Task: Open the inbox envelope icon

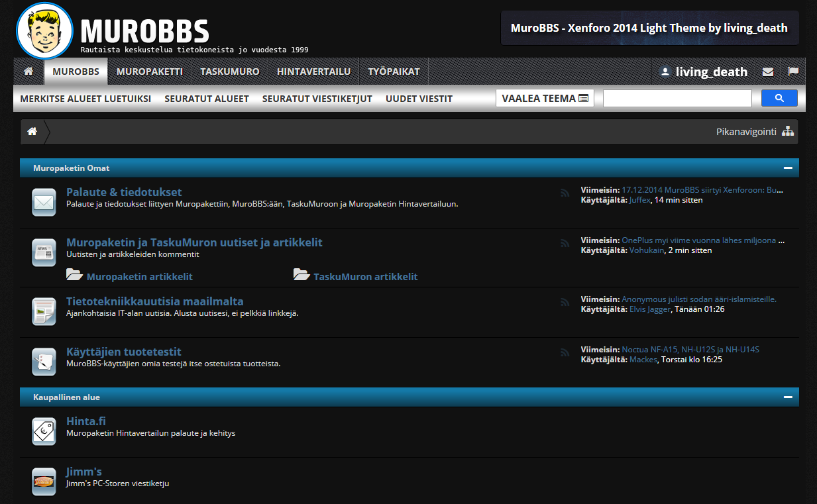Action: pos(768,72)
